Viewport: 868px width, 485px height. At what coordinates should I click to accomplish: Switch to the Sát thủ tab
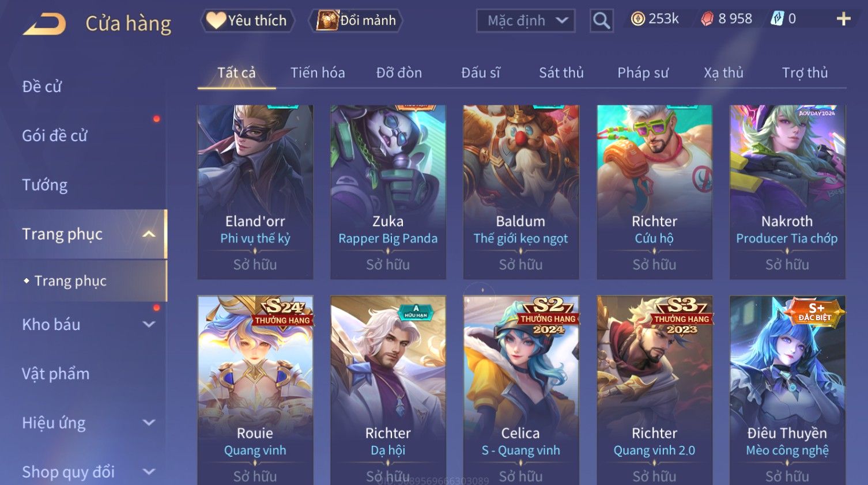tap(561, 73)
